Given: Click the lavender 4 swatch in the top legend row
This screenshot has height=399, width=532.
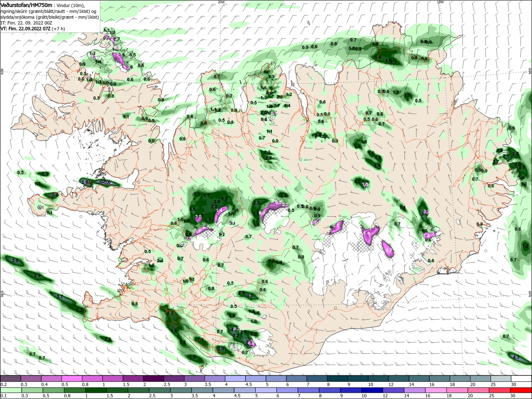Looking at the screenshot, I should pos(235,379).
